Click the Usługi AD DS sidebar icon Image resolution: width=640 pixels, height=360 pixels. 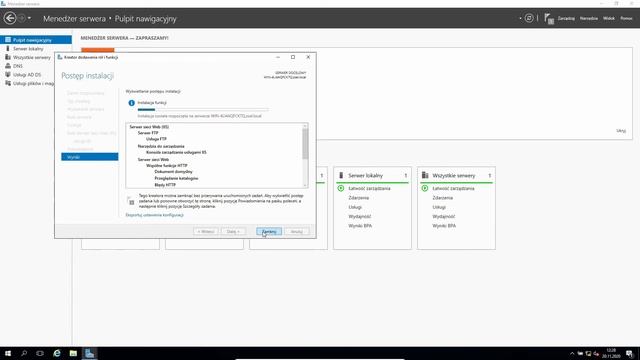(8, 75)
